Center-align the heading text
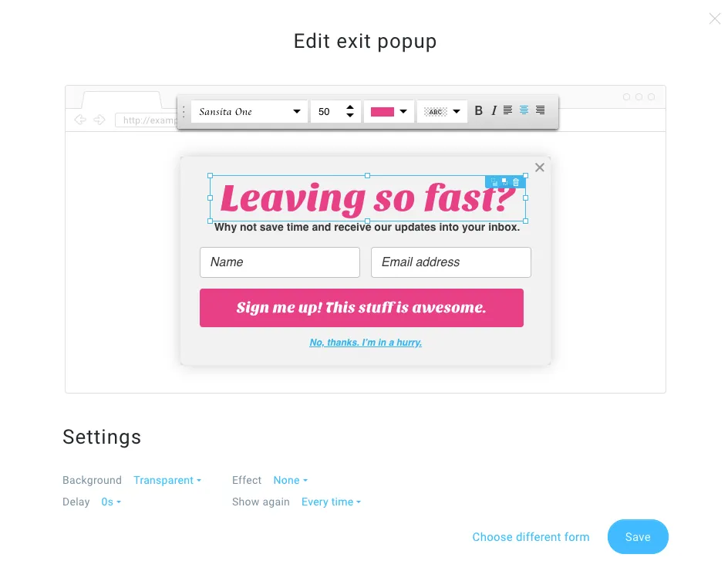 point(524,110)
